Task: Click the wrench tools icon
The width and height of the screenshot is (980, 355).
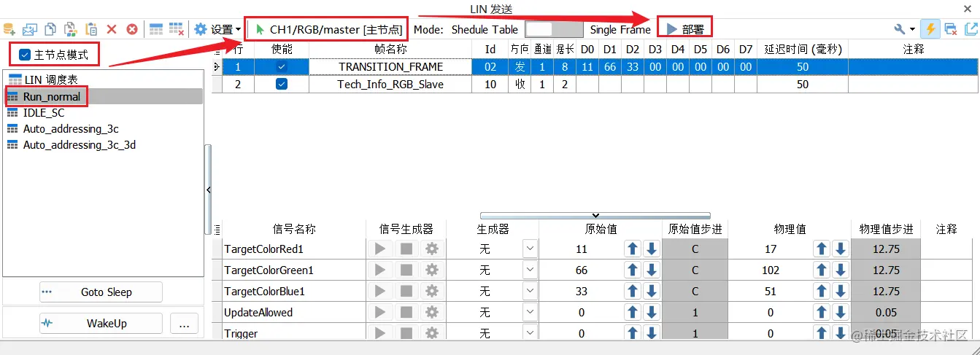Action: [900, 29]
